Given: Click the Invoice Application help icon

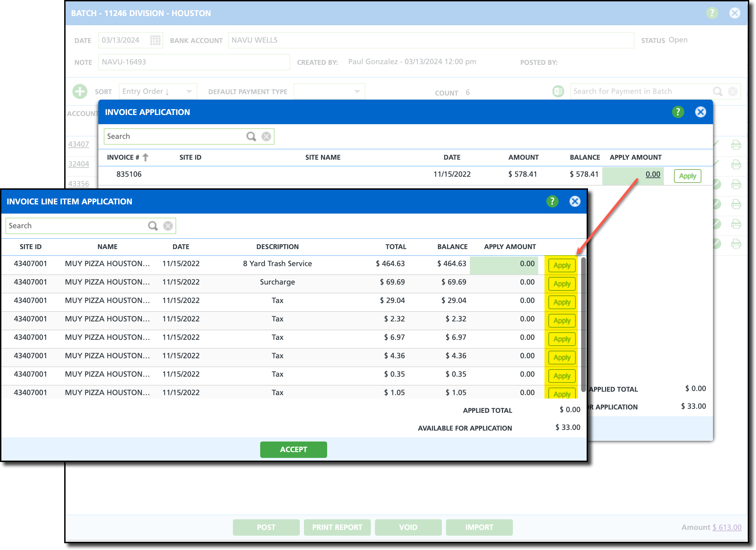Looking at the screenshot, I should (678, 112).
